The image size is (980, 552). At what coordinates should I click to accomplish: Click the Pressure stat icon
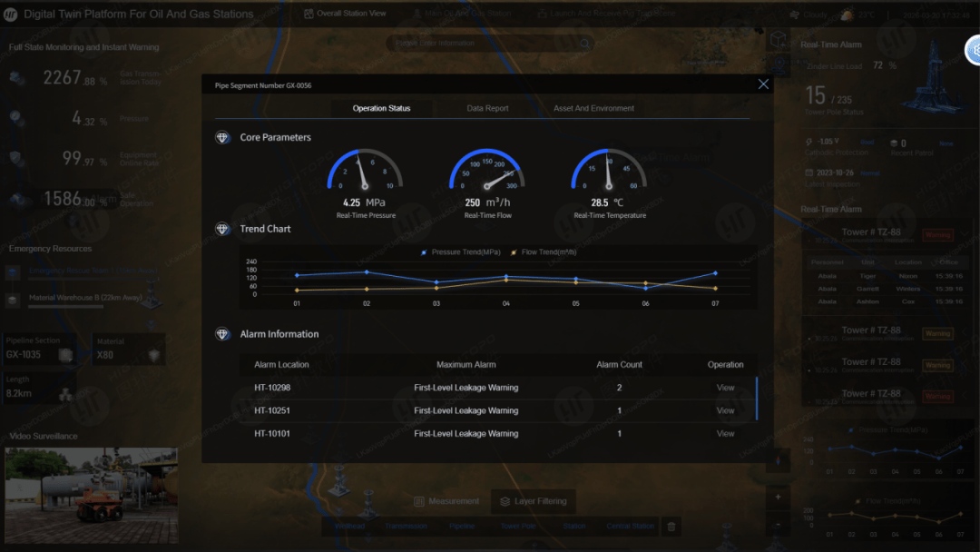pos(17,118)
